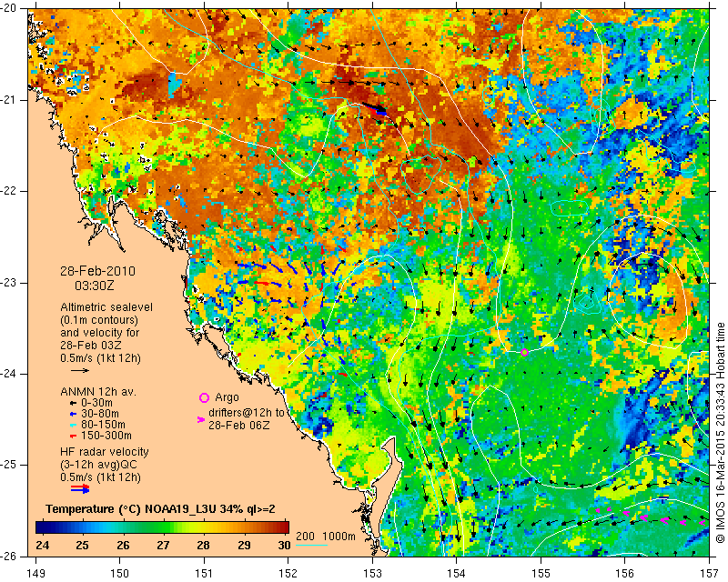Click the magenta Argo circle in the legend

204,397
